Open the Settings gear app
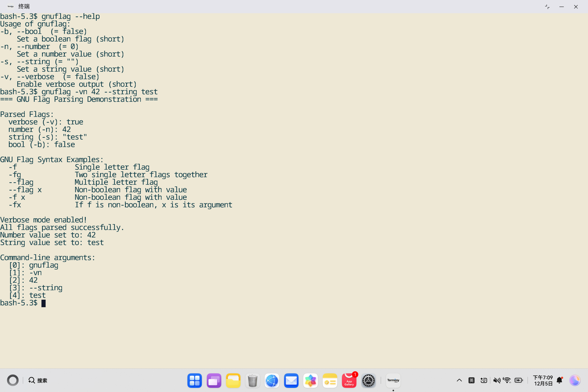This screenshot has width=588, height=392. [368, 381]
